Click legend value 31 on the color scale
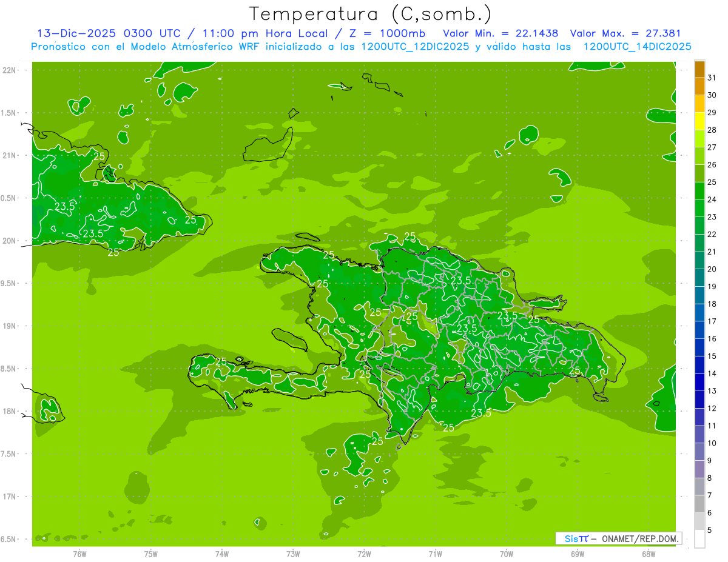Screen dimensions: 728x562 [x=712, y=78]
